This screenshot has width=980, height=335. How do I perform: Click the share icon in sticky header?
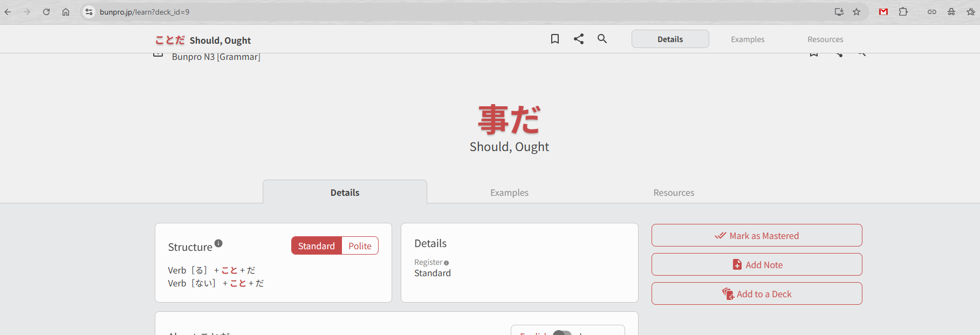tap(579, 39)
